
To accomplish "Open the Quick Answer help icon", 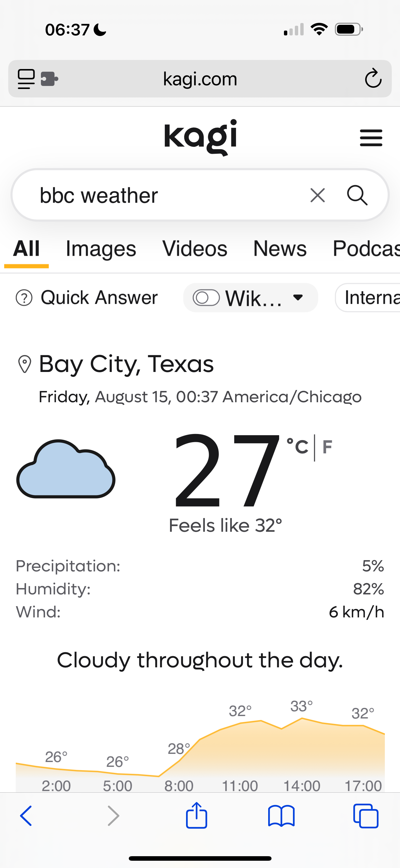I will (24, 298).
